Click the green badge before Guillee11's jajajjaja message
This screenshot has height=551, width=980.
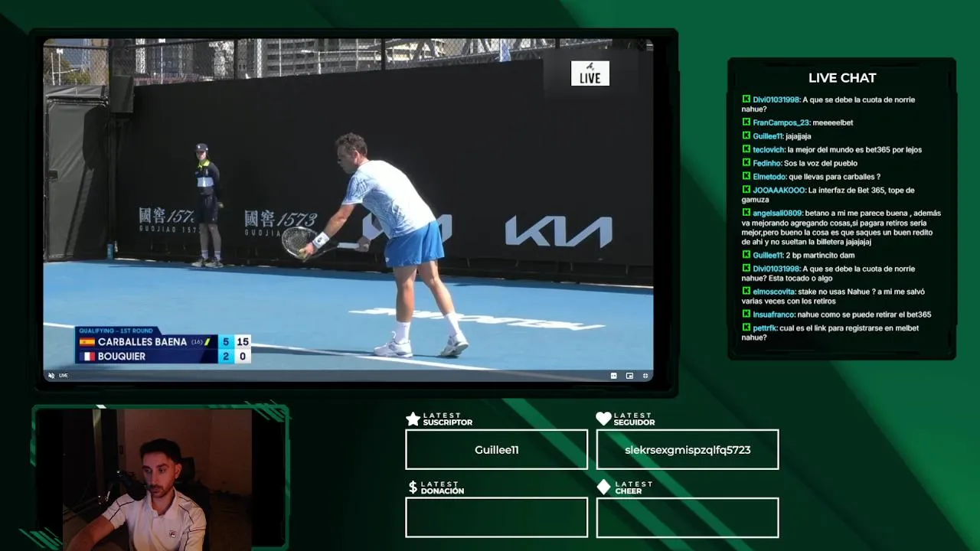(x=746, y=135)
